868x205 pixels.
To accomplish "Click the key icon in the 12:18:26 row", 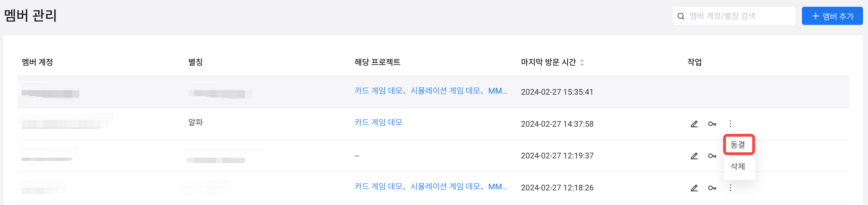I will [712, 188].
